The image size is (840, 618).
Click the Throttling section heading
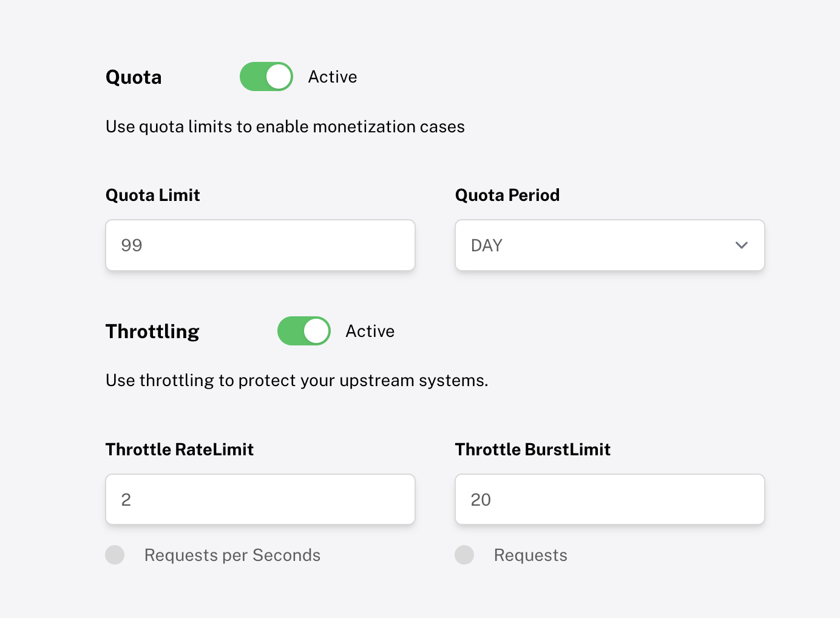[x=152, y=331]
